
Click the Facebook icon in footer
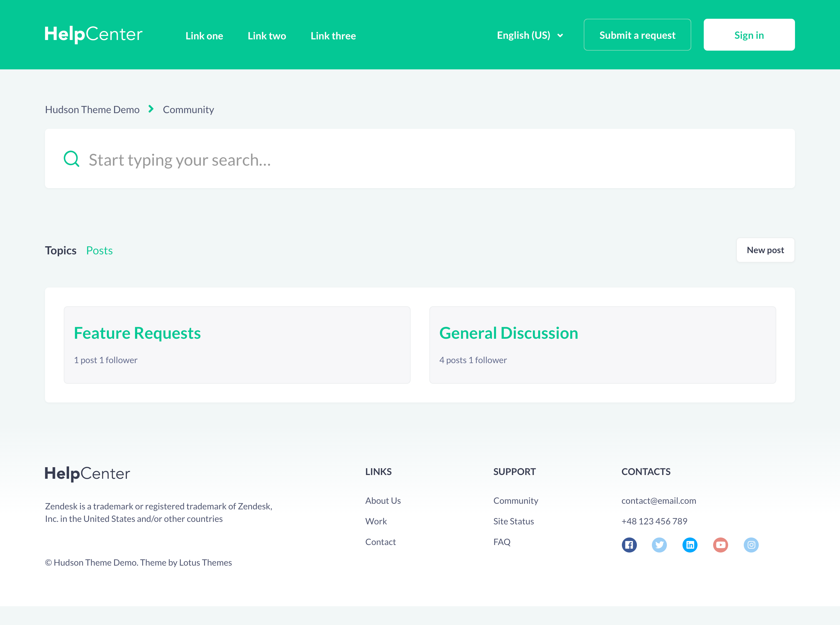coord(629,545)
